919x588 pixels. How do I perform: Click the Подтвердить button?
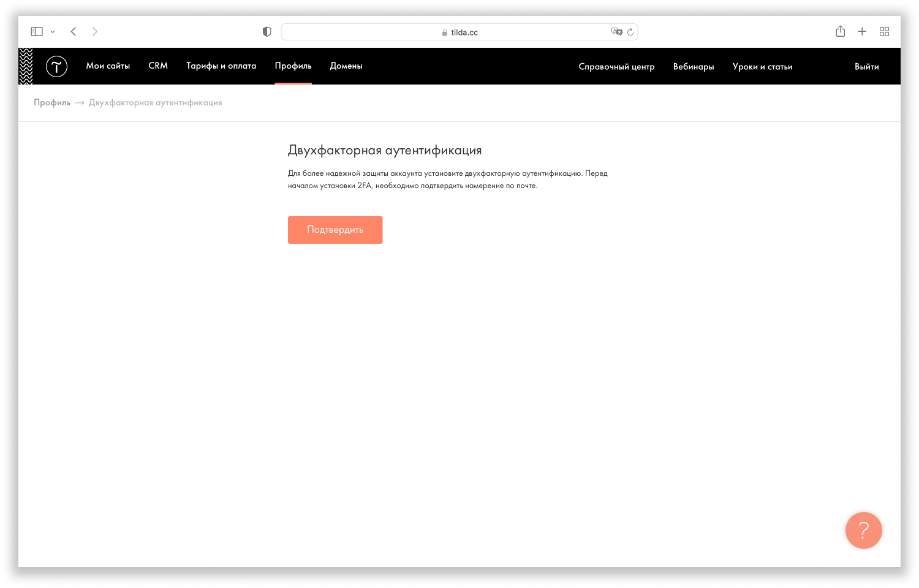coord(335,230)
